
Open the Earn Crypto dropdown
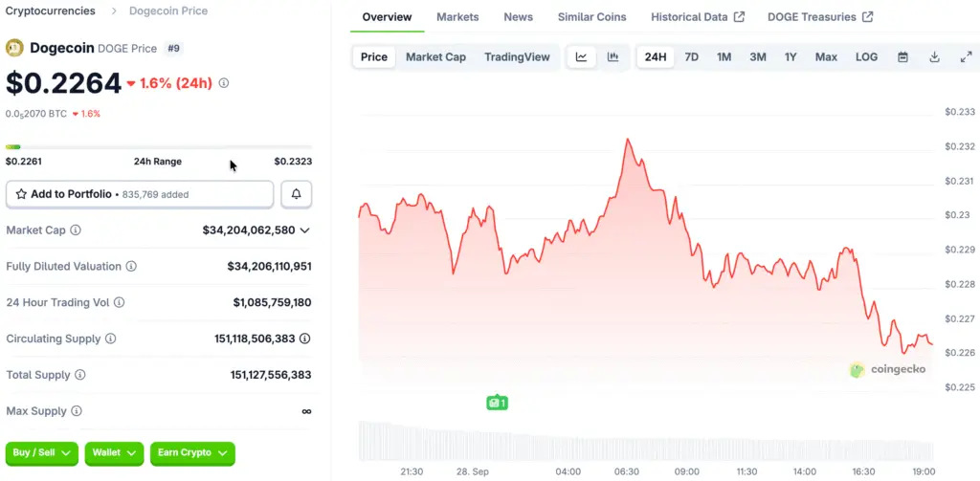click(x=192, y=452)
